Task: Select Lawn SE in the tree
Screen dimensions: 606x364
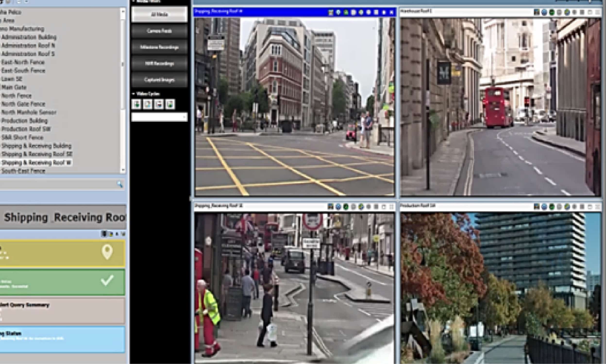Action: pyautogui.click(x=12, y=79)
